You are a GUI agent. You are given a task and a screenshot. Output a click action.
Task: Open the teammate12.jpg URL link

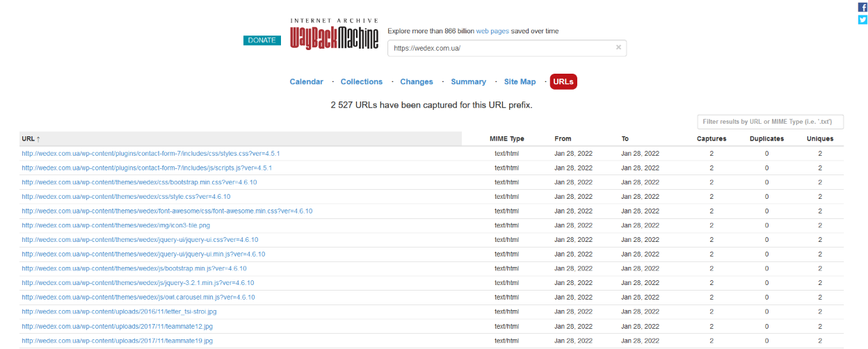(x=117, y=326)
